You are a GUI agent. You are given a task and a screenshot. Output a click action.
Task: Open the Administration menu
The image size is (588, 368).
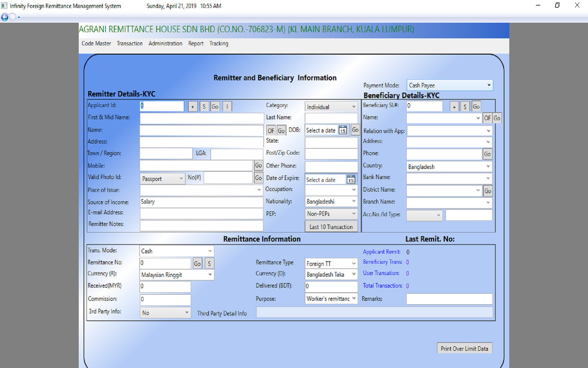[165, 44]
